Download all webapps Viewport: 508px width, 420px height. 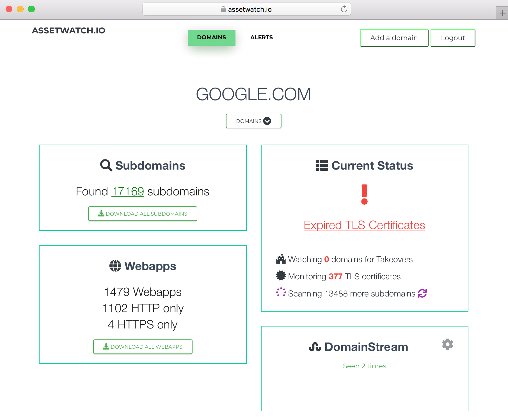(143, 347)
